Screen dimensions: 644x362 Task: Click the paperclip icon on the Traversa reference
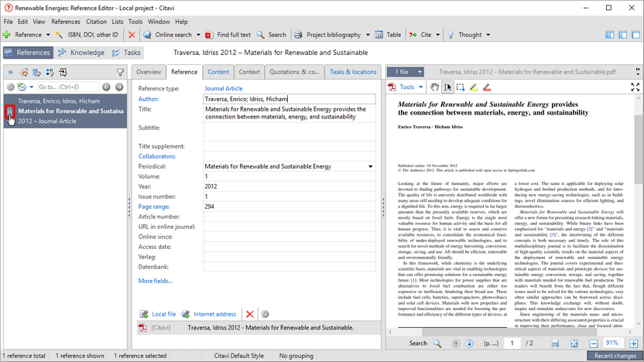10,111
